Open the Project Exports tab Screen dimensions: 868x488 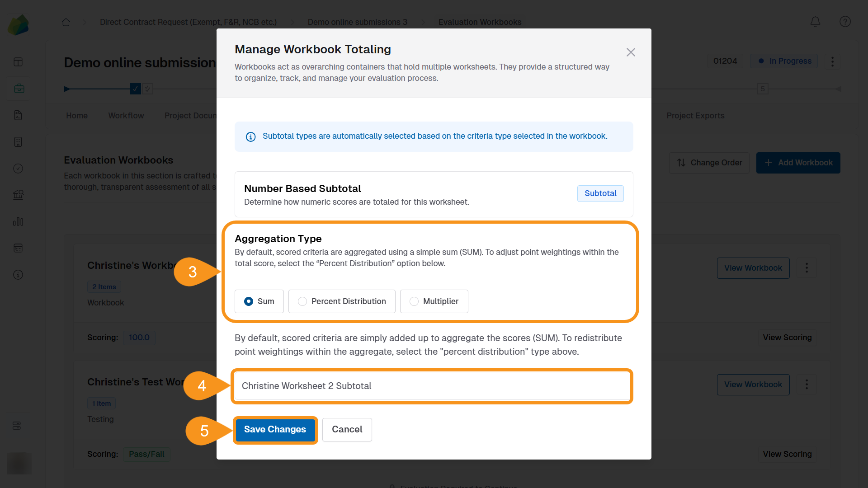coord(695,115)
